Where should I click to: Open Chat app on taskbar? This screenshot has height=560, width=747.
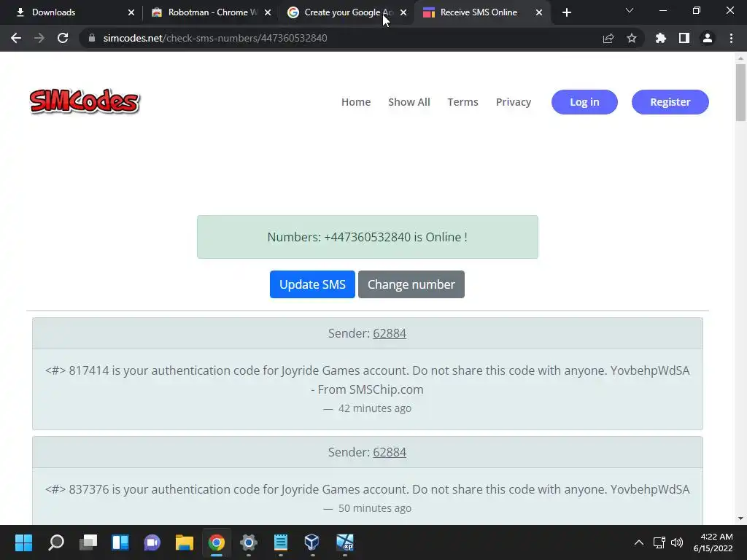coord(152,542)
